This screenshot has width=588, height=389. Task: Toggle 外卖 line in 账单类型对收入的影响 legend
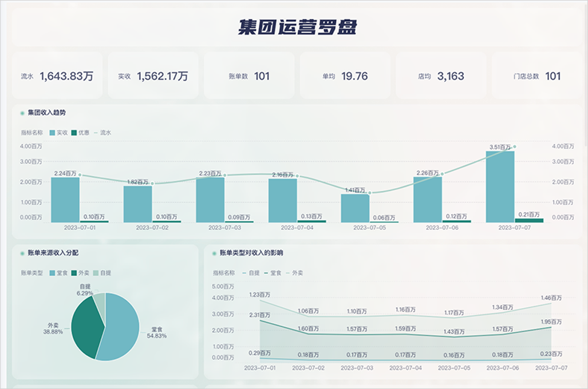click(294, 273)
